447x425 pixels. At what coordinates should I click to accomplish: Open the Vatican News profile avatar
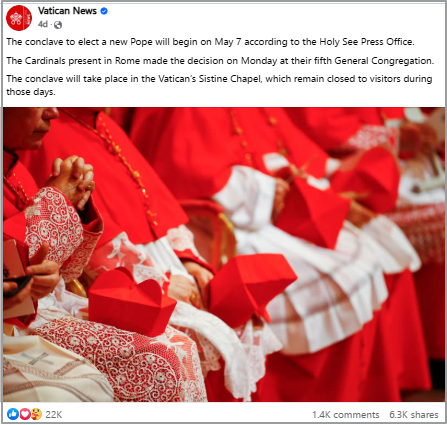tap(19, 18)
